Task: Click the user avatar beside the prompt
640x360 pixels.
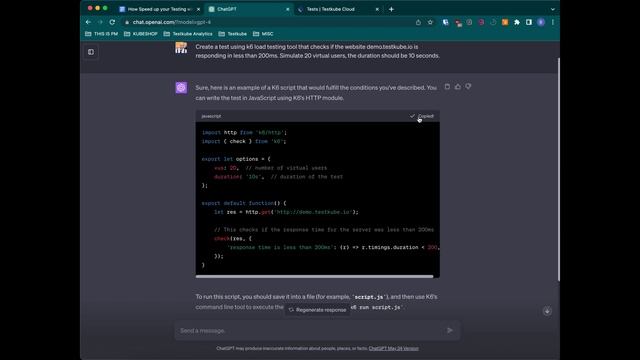Action: tap(181, 47)
